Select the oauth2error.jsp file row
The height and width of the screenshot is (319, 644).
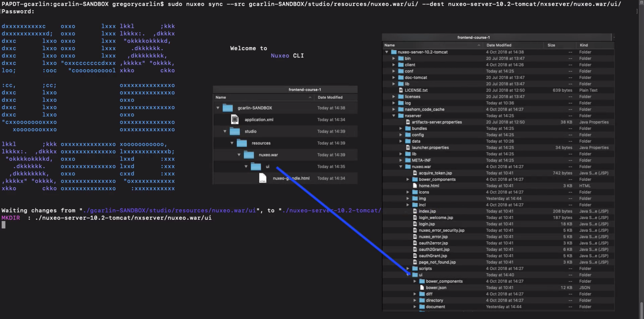coord(498,243)
